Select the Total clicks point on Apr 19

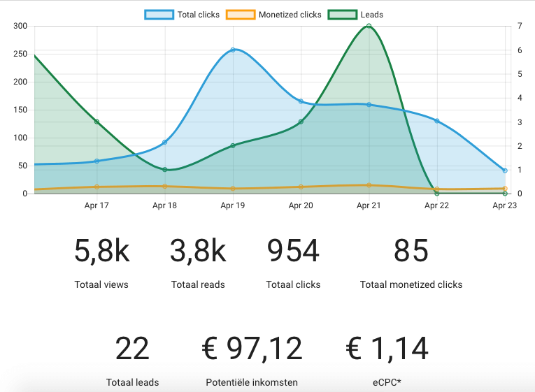point(233,50)
